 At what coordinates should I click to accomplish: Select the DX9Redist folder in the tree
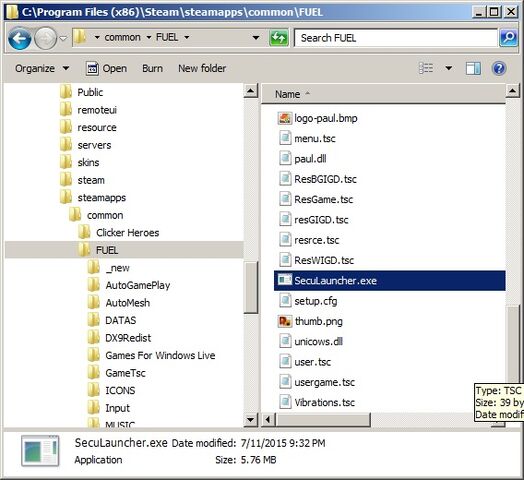coord(120,338)
